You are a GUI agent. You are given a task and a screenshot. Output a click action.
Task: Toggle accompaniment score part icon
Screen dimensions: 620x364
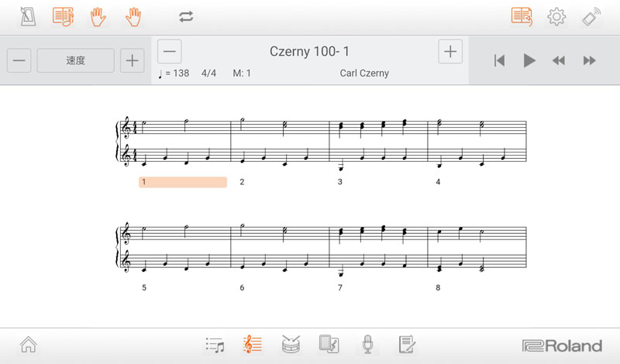click(x=64, y=16)
